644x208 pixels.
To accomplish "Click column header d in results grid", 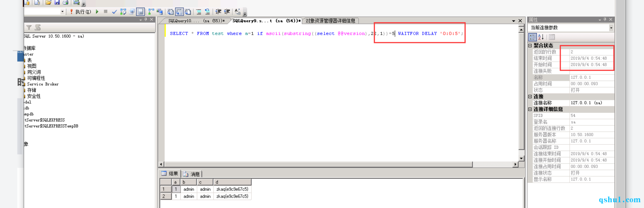I will pos(232,182).
